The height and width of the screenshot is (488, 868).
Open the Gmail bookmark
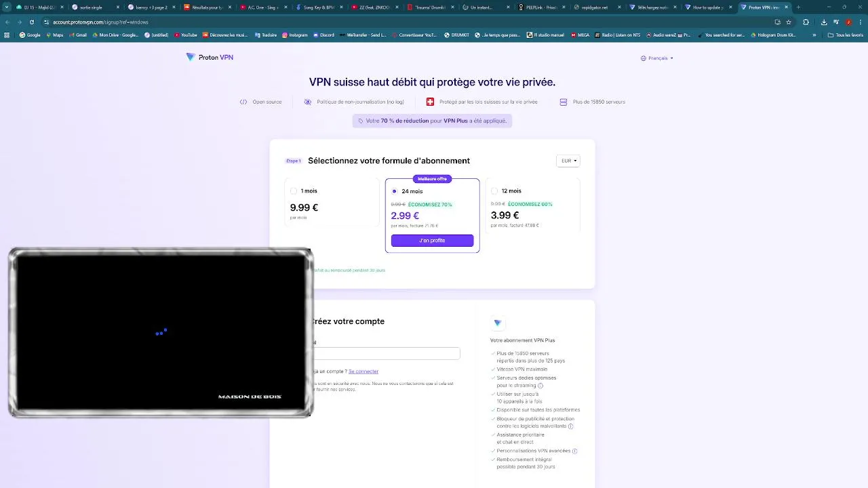click(x=77, y=35)
